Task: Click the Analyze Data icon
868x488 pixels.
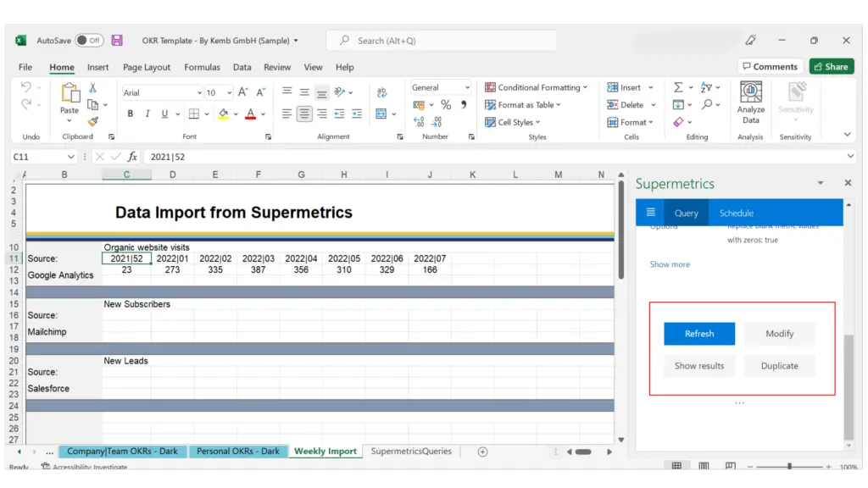Action: click(751, 103)
